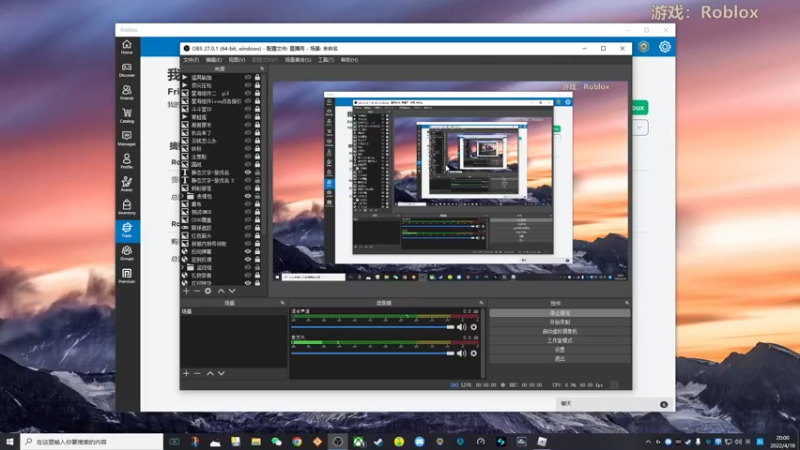The height and width of the screenshot is (450, 800).
Task: Open the 帮助(H) menu in OBS
Action: (349, 60)
